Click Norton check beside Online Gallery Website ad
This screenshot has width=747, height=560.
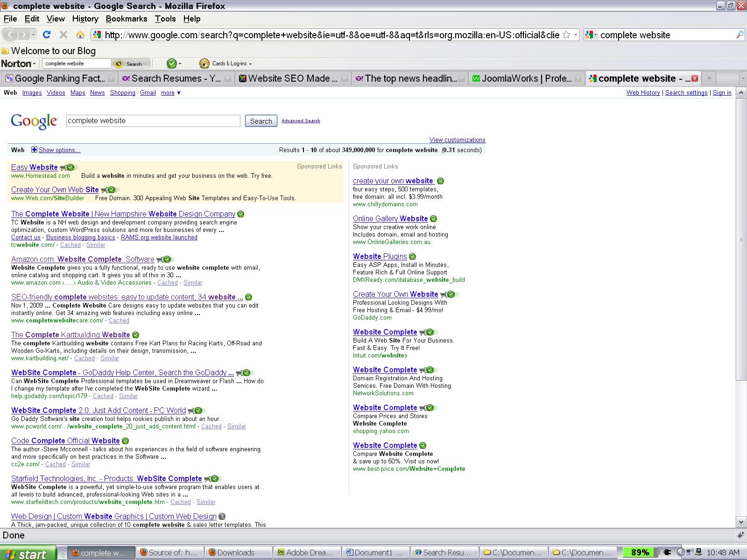coord(433,218)
